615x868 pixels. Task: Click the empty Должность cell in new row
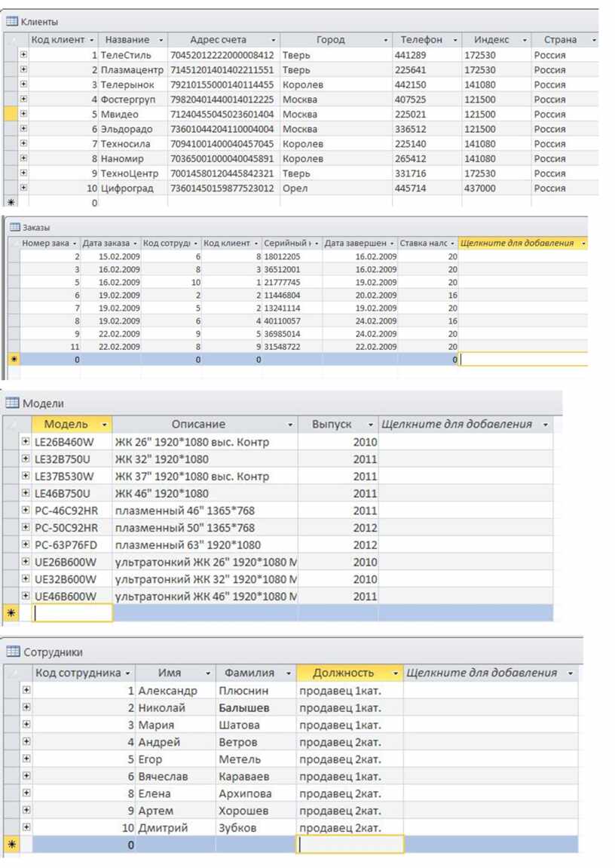(x=350, y=845)
